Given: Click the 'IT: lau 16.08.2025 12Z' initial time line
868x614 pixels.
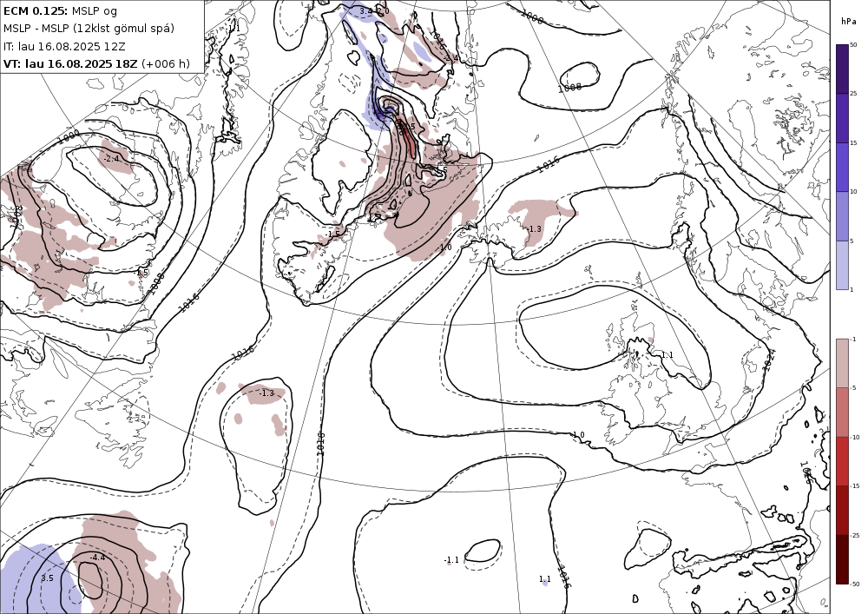Looking at the screenshot, I should point(66,46).
